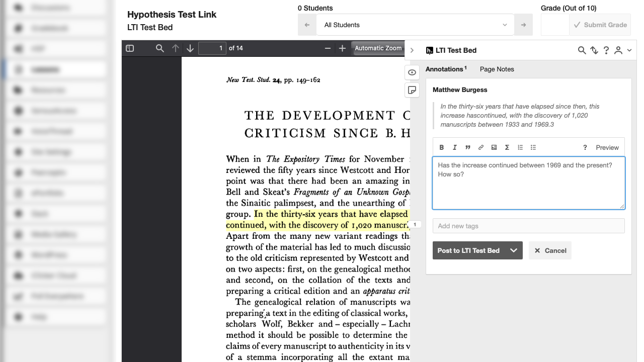
Task: Insert a bulleted list in editor
Action: 533,147
